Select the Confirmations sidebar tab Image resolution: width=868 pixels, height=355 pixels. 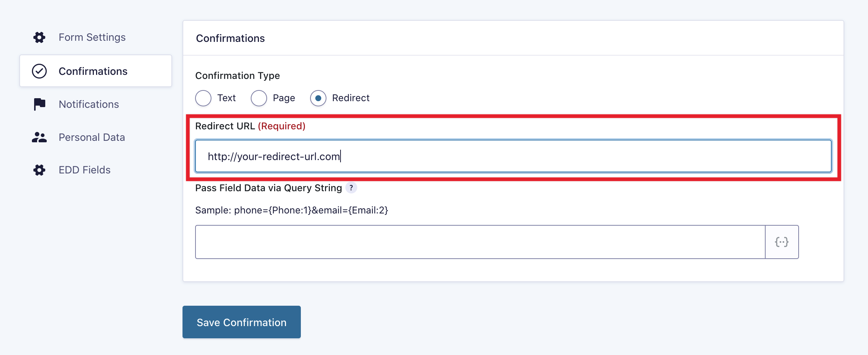[x=93, y=71]
